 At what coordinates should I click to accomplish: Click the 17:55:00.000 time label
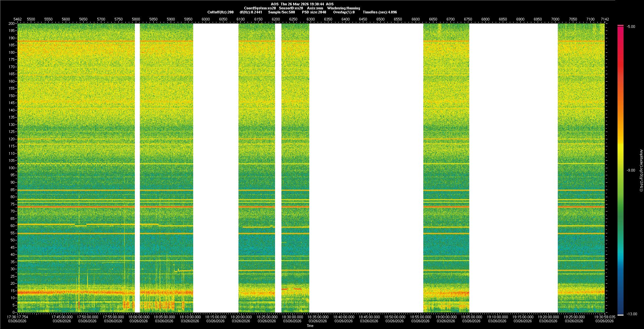113,317
